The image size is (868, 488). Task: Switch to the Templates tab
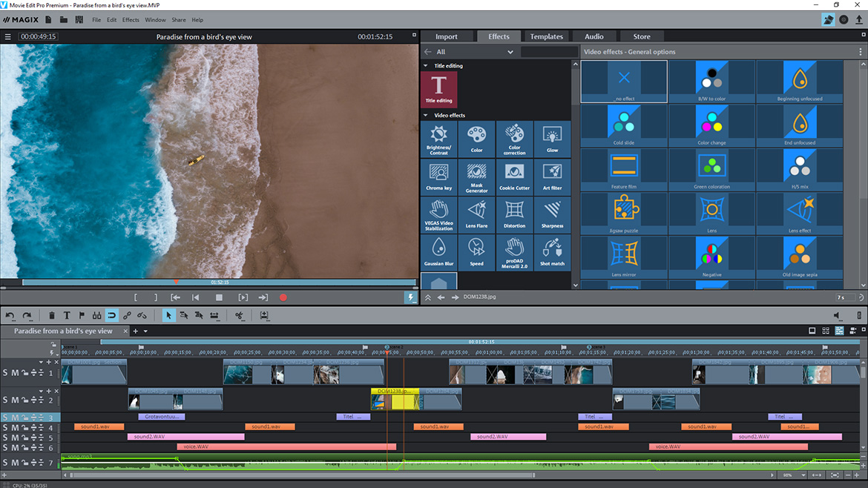(x=546, y=36)
